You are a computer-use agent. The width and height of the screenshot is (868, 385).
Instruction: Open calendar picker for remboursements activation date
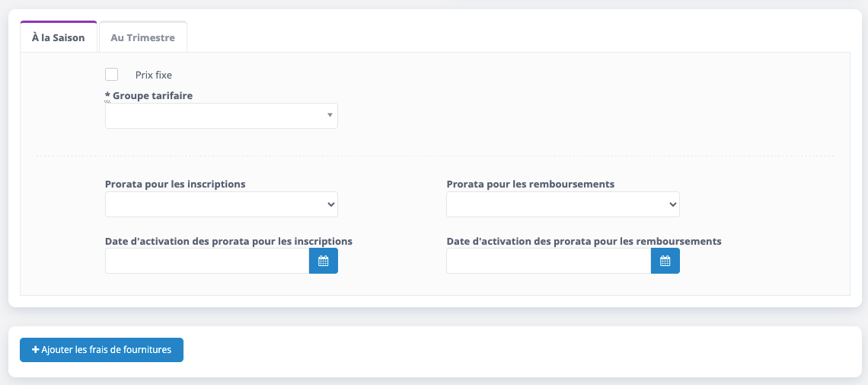[665, 261]
